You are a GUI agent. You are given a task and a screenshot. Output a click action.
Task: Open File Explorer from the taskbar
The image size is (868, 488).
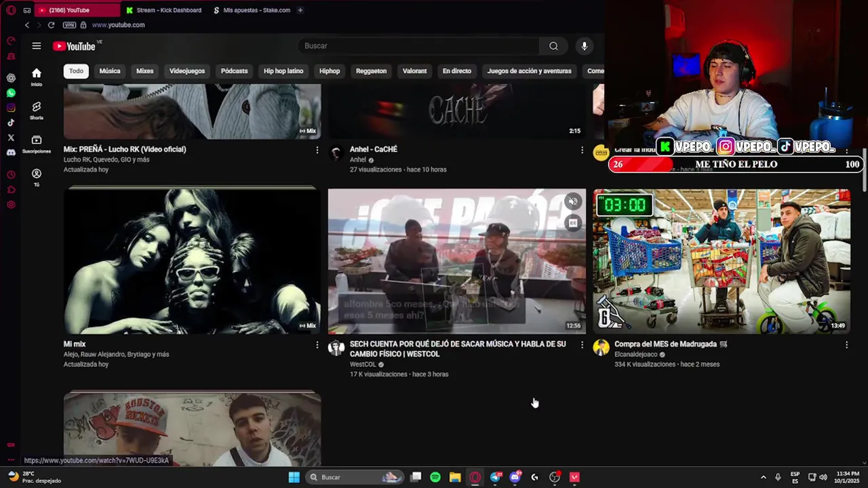[x=455, y=477]
